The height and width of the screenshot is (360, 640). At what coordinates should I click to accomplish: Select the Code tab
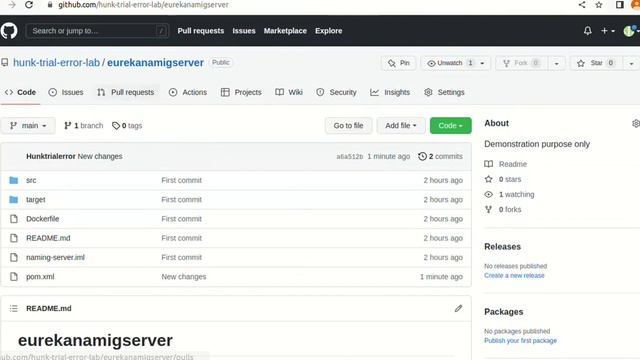pyautogui.click(x=20, y=92)
